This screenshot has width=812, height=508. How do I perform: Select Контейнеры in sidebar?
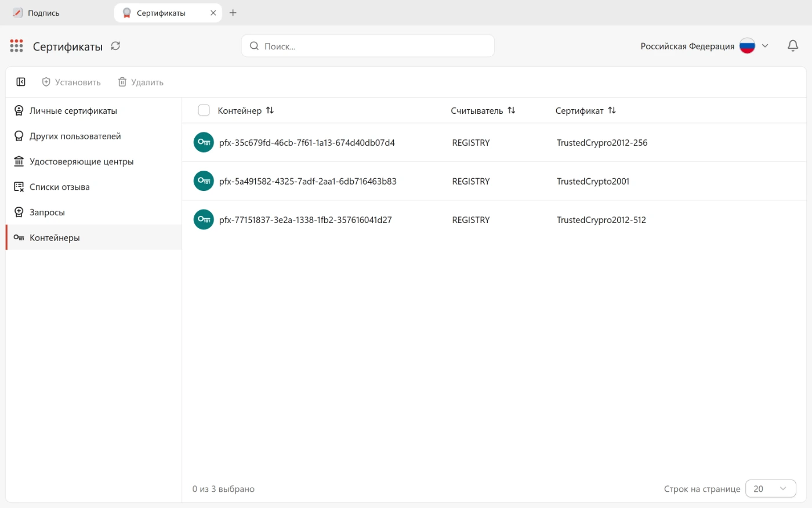click(x=94, y=237)
